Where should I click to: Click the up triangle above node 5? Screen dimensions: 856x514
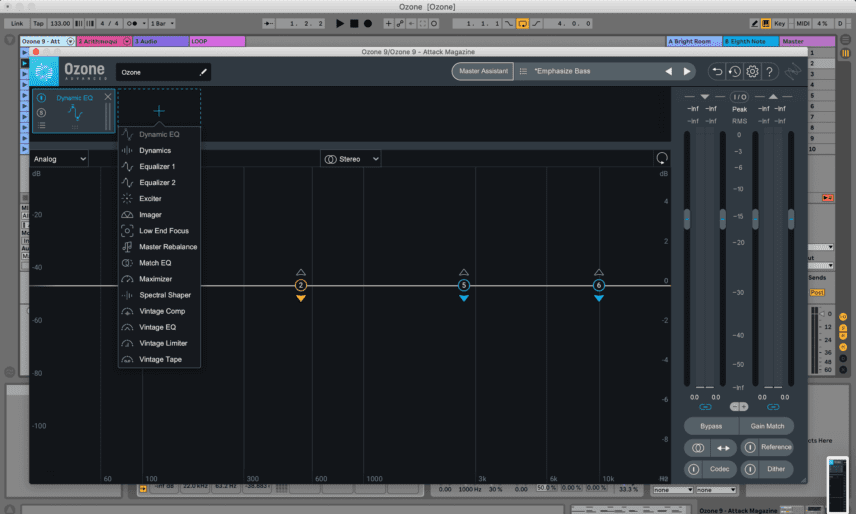coord(463,272)
